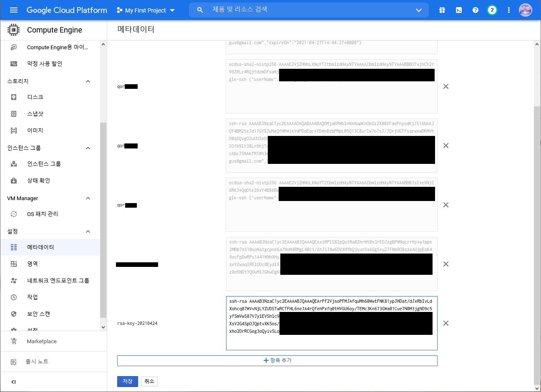541x392 pixels.
Task: Select 메타데이터 in the sidebar
Action: coord(50,247)
